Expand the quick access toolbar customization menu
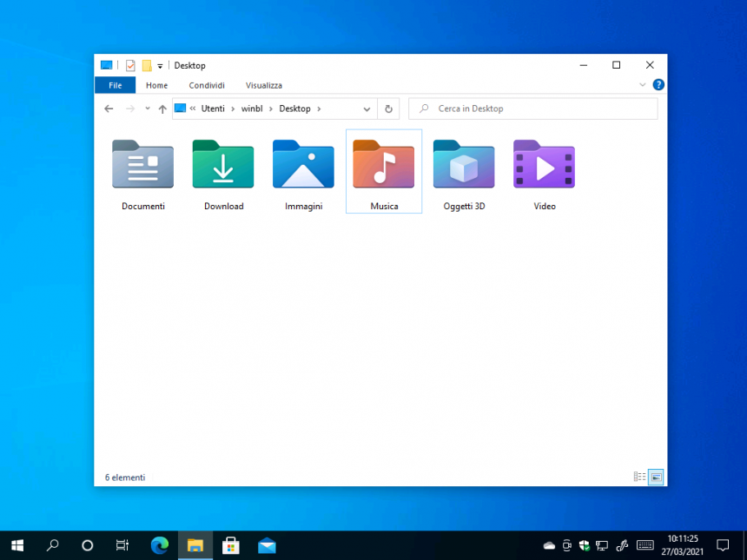 tap(160, 65)
